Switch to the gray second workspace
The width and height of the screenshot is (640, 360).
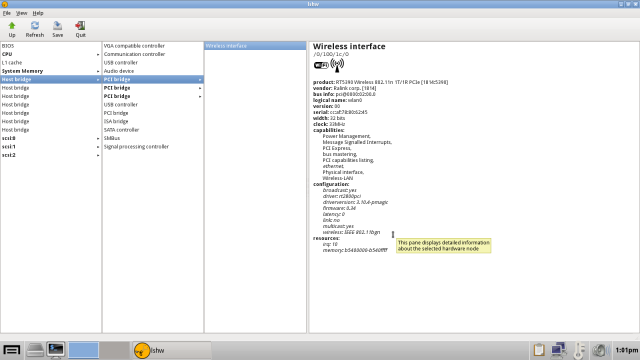tap(115, 350)
